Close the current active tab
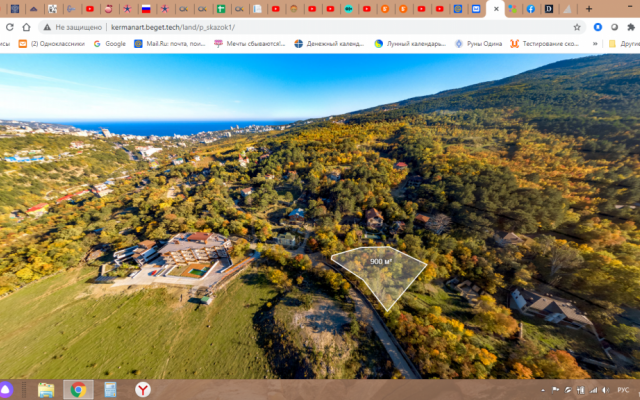Image resolution: width=640 pixels, height=400 pixels. (496, 9)
